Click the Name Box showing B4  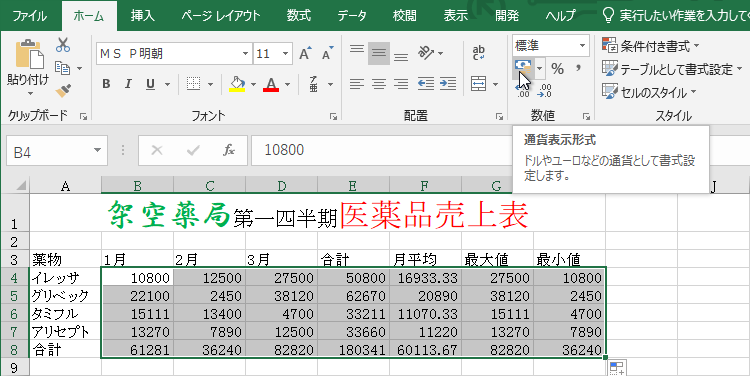[x=56, y=151]
